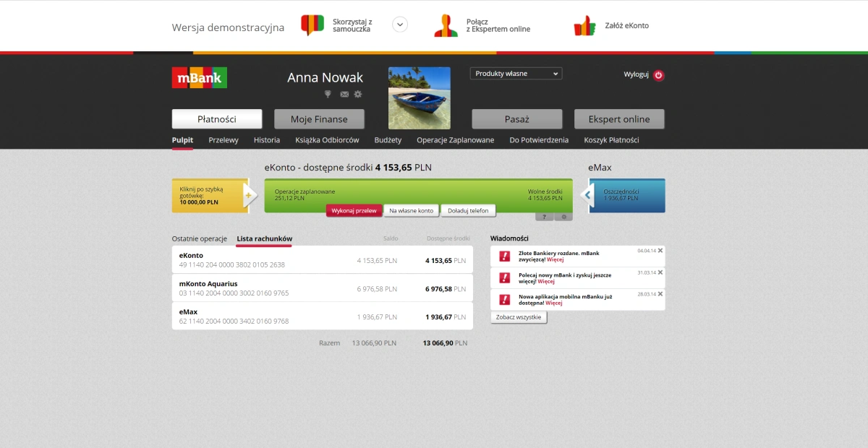This screenshot has height=448, width=868.
Task: Click the mBank logo
Action: 200,77
